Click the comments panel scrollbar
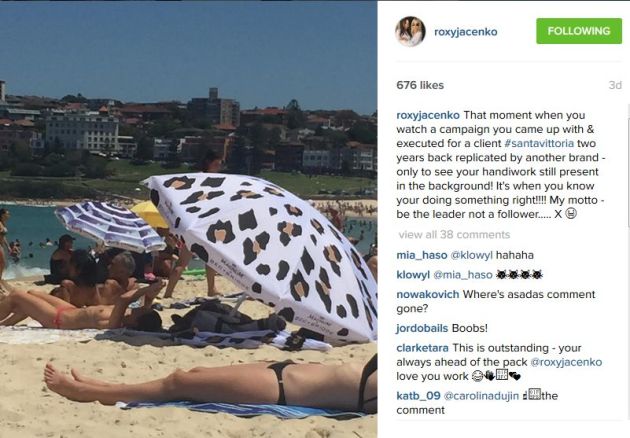The width and height of the screenshot is (630, 438). (628, 173)
